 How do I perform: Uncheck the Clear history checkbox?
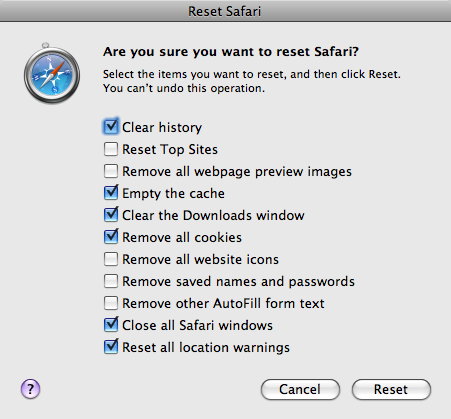(111, 127)
